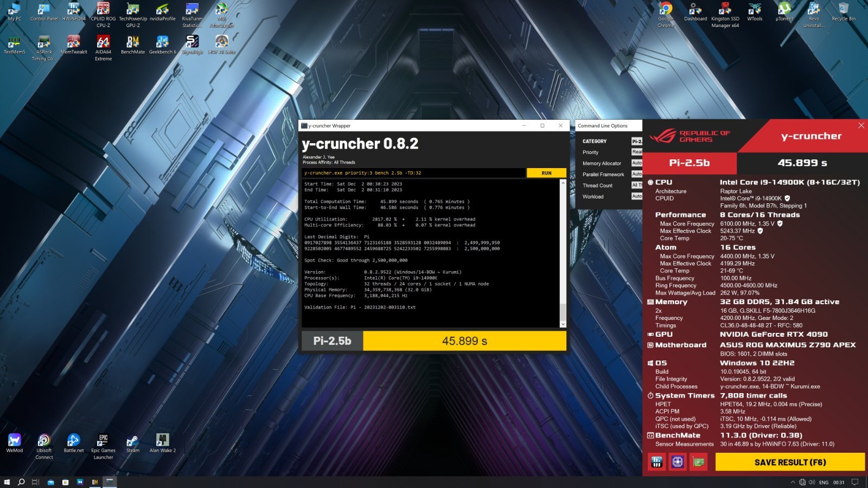
Task: Open Battle.net desktop shortcut
Action: click(x=74, y=443)
